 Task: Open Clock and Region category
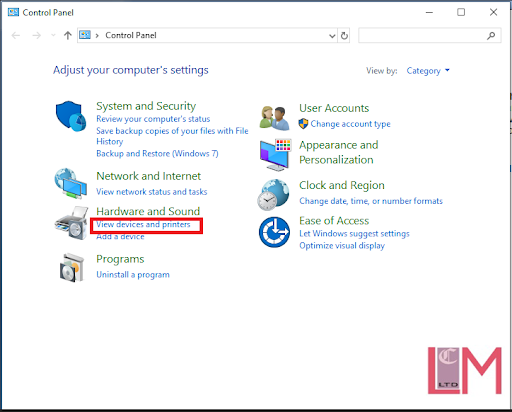click(x=342, y=185)
